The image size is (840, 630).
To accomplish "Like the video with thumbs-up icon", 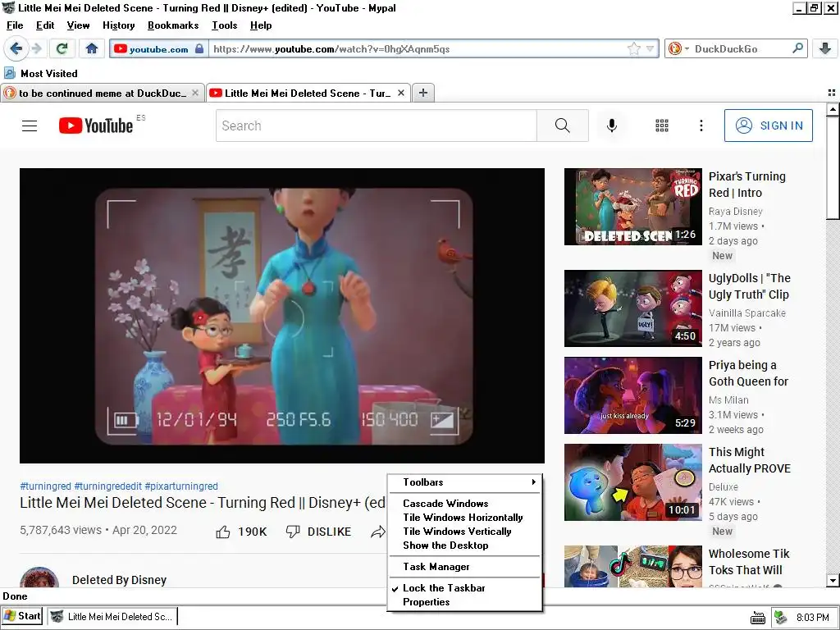I will pos(223,532).
